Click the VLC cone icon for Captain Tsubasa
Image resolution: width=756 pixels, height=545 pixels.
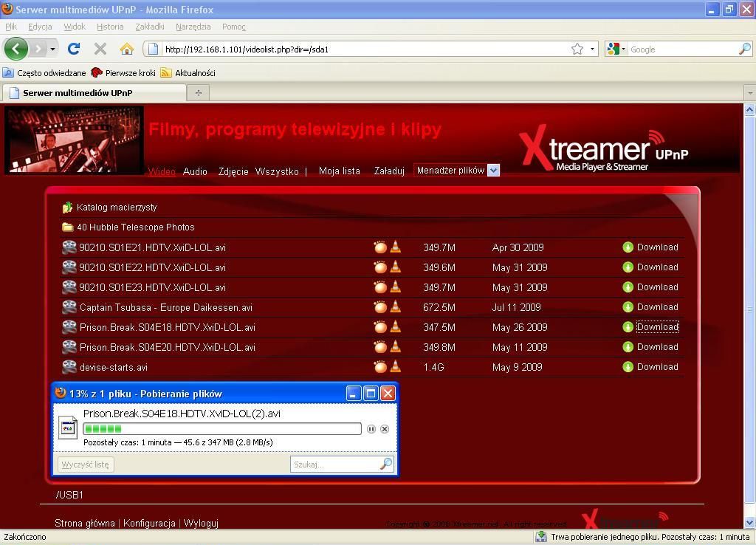(396, 306)
